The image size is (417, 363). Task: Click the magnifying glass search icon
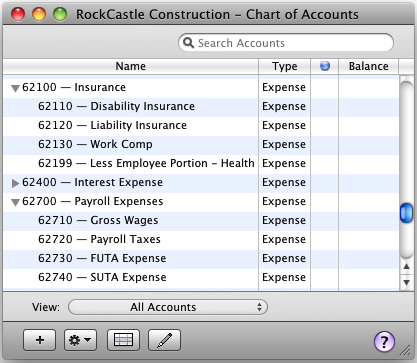[188, 43]
